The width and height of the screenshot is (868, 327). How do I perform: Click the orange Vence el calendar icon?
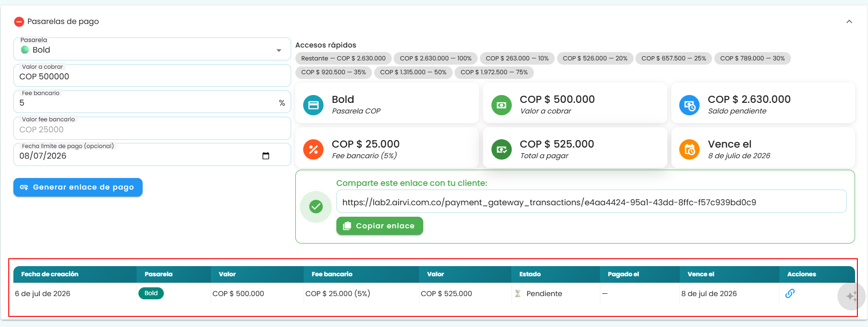coord(689,149)
